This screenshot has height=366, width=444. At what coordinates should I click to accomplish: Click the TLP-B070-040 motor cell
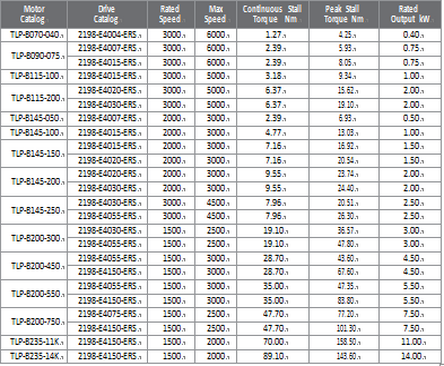(34, 35)
